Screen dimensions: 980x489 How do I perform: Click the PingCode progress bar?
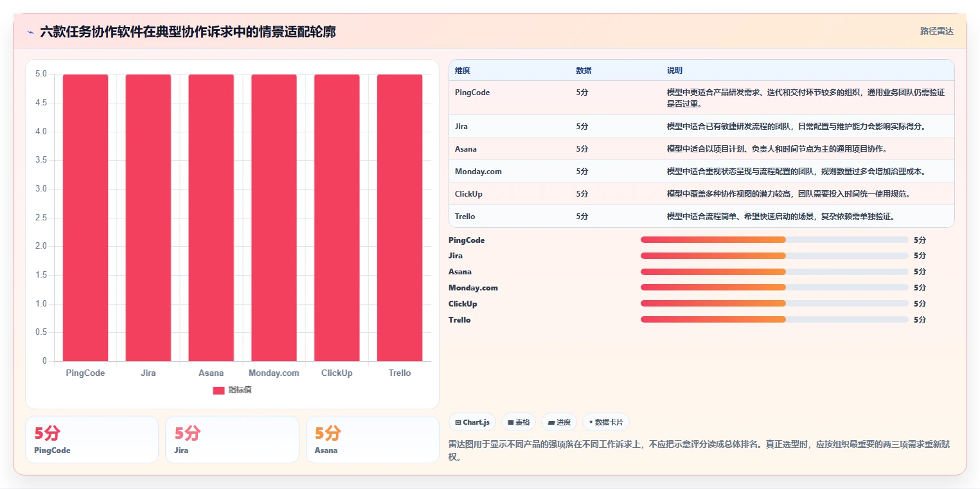[x=774, y=240]
